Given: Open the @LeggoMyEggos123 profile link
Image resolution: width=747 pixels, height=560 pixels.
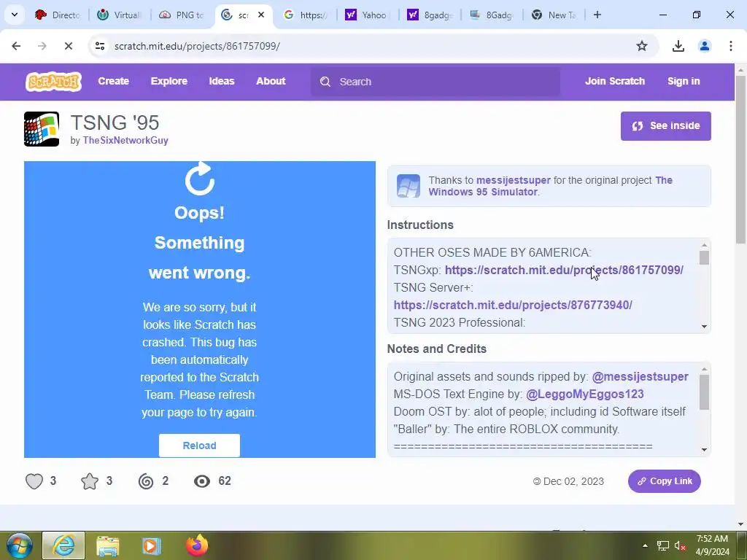Looking at the screenshot, I should pos(585,394).
